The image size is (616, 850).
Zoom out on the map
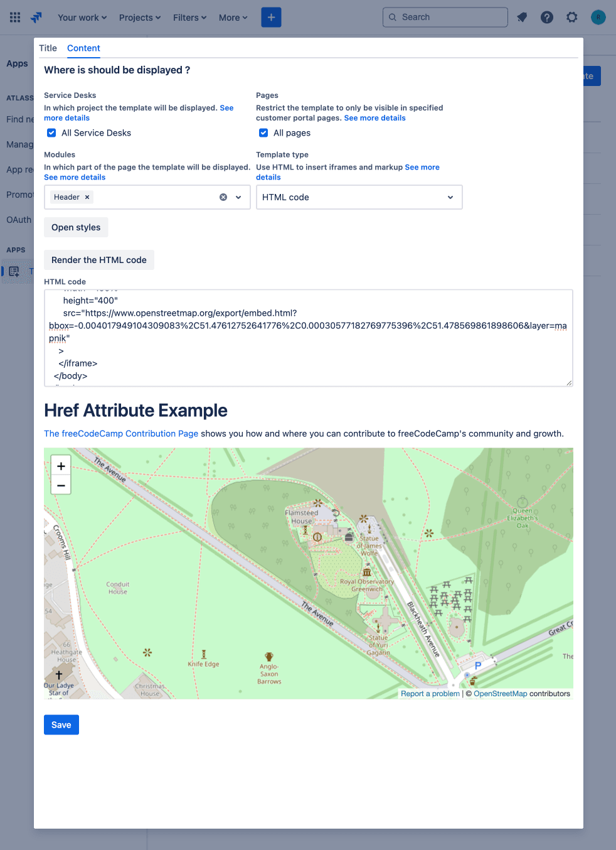[61, 485]
